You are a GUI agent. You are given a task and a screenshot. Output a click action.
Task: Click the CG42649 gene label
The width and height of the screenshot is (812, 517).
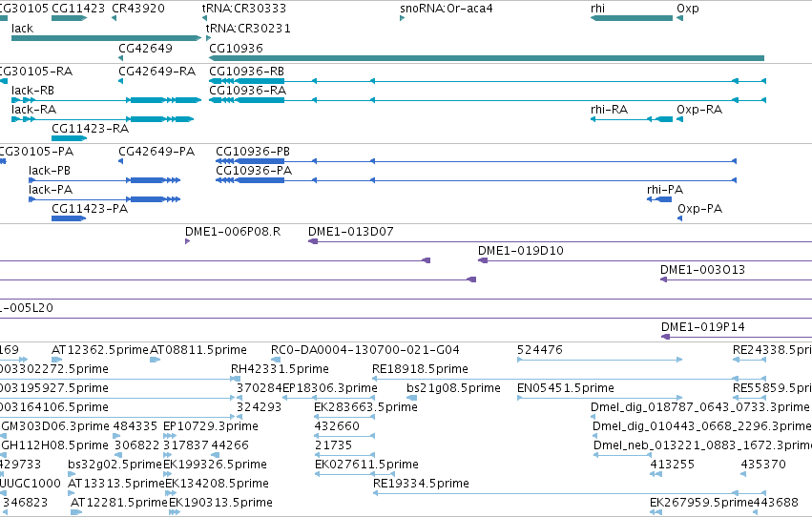[146, 48]
